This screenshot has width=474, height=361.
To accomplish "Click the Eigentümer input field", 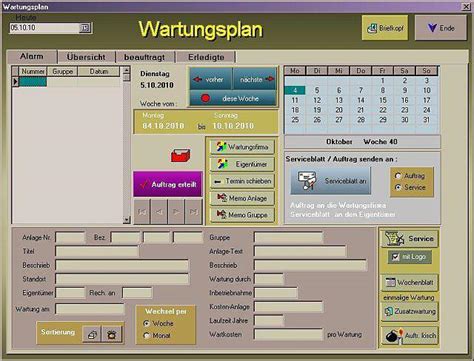I will point(70,293).
